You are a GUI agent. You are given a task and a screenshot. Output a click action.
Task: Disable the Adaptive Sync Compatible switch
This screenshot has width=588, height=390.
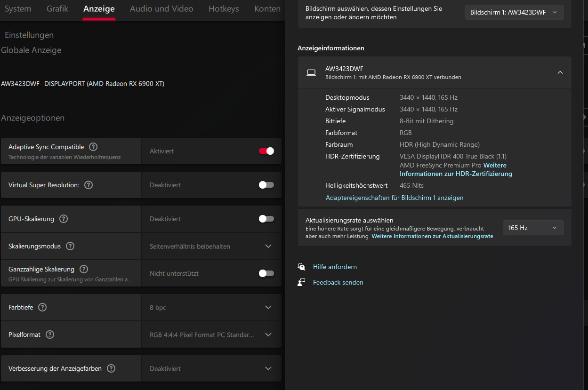[x=266, y=151]
